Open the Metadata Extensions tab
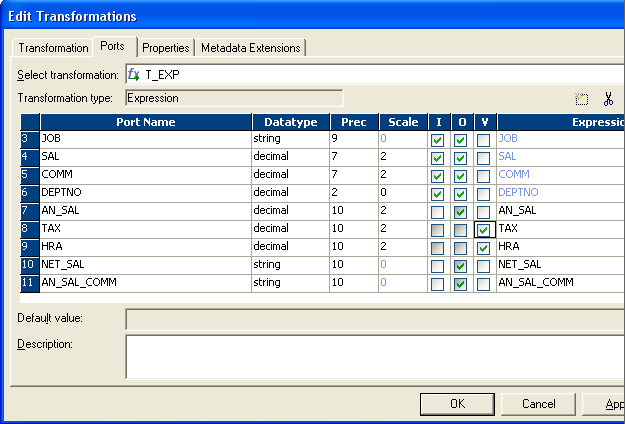625x424 pixels. coord(251,48)
